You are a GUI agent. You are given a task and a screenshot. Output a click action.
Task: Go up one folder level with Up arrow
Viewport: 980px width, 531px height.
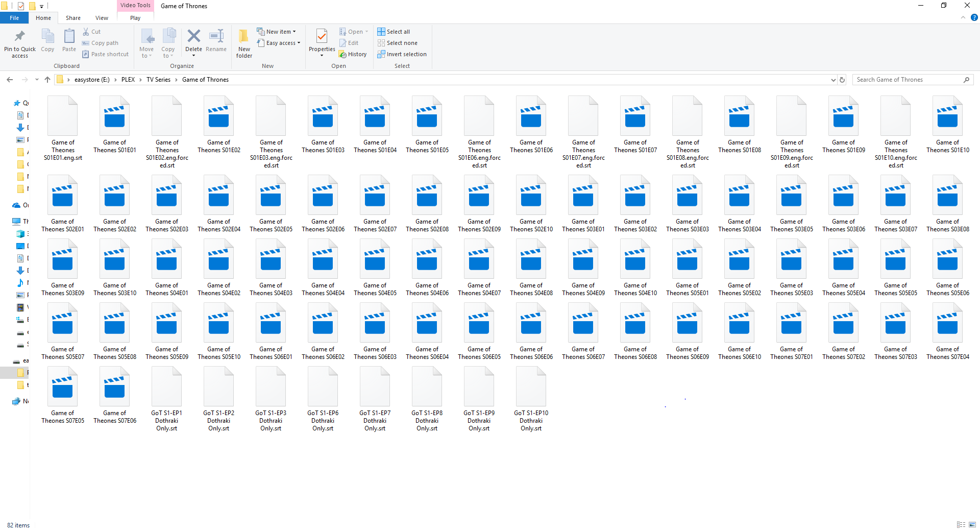47,80
